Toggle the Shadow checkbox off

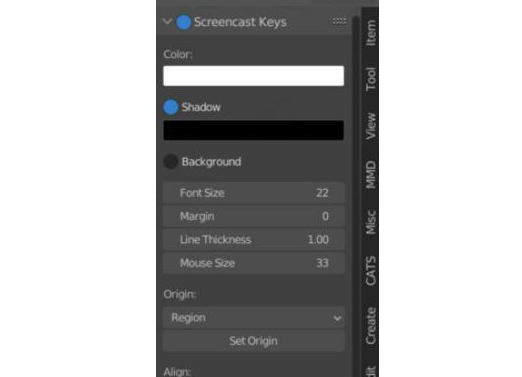(171, 107)
